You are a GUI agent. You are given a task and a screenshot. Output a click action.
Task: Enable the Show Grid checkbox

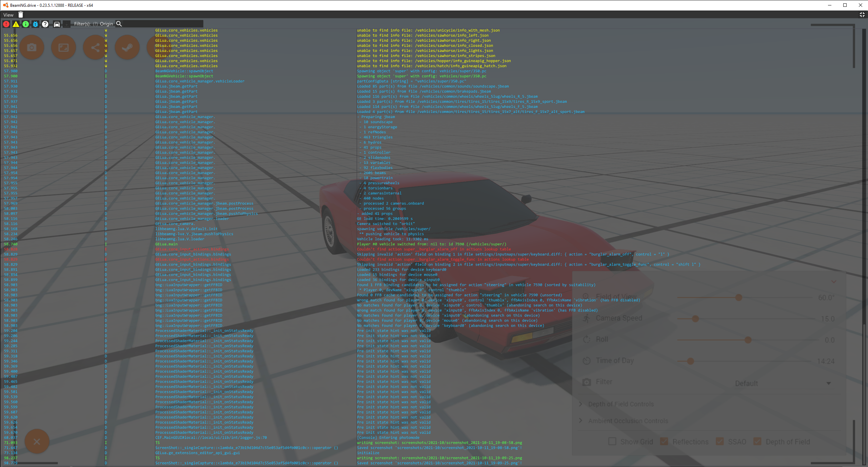pos(612,441)
